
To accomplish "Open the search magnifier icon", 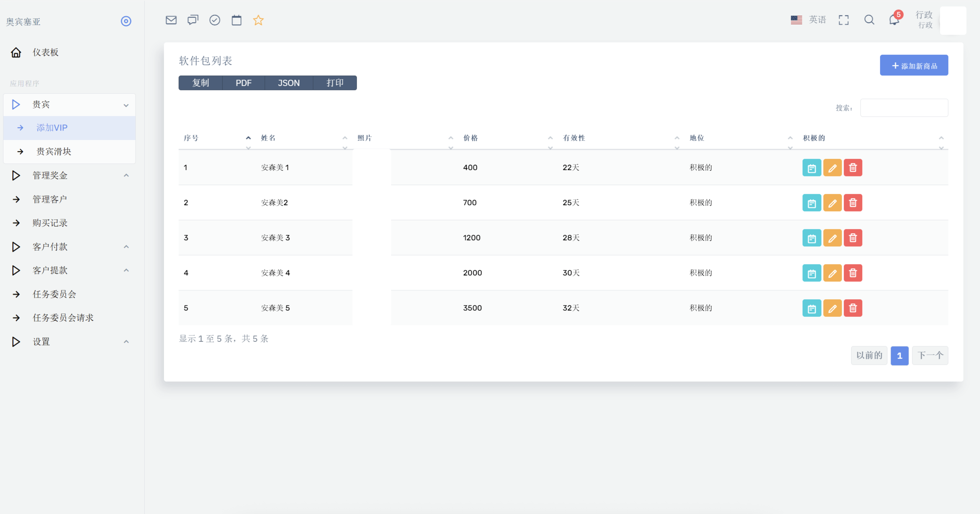I will pyautogui.click(x=869, y=20).
